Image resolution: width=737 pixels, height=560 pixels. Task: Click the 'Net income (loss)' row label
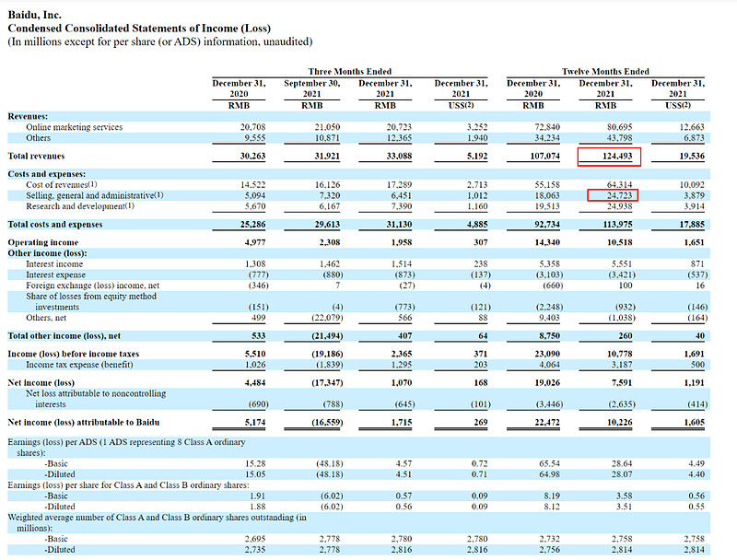41,383
